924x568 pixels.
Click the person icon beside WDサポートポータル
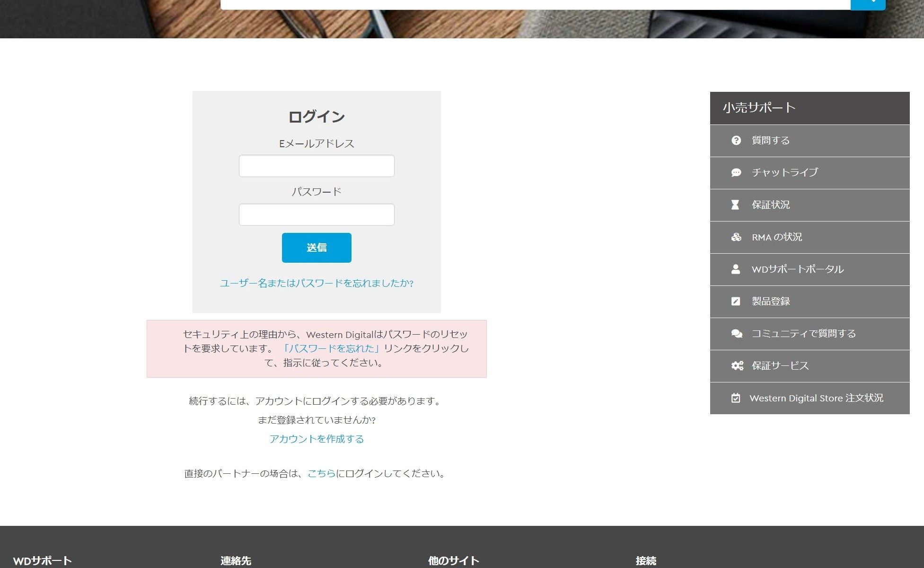[x=735, y=269]
